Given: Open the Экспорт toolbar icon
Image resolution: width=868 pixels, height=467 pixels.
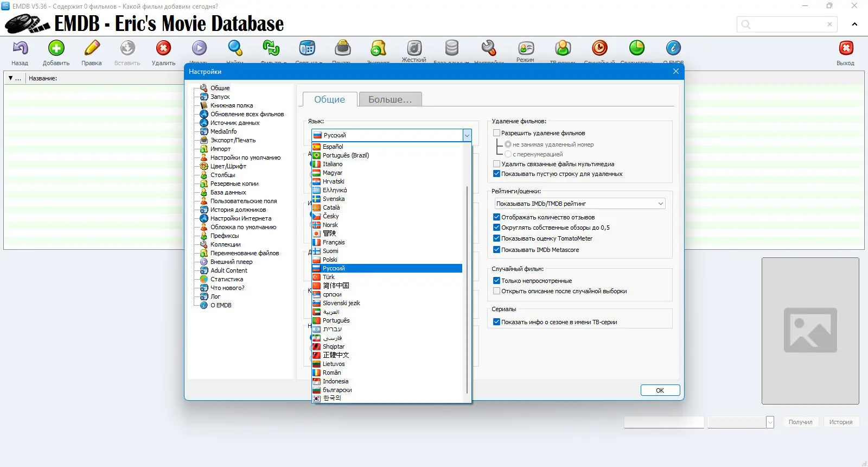Looking at the screenshot, I should (x=378, y=48).
